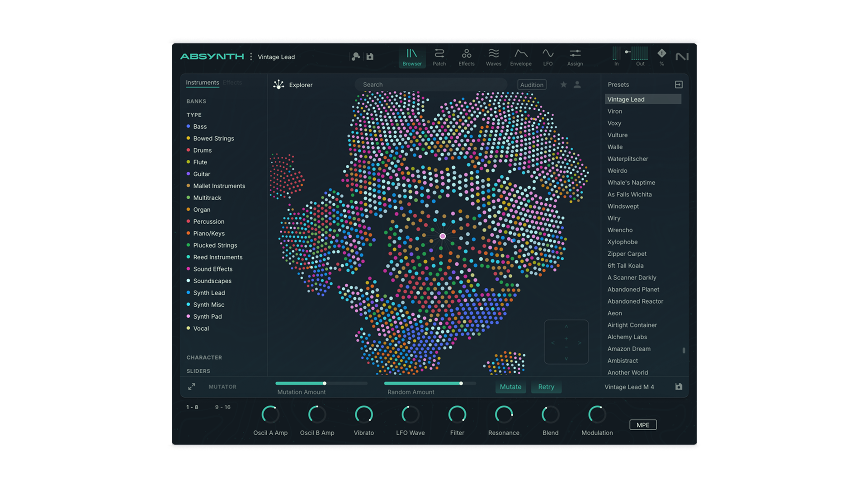868x488 pixels.
Task: Open the Browser view icon
Action: tap(412, 57)
